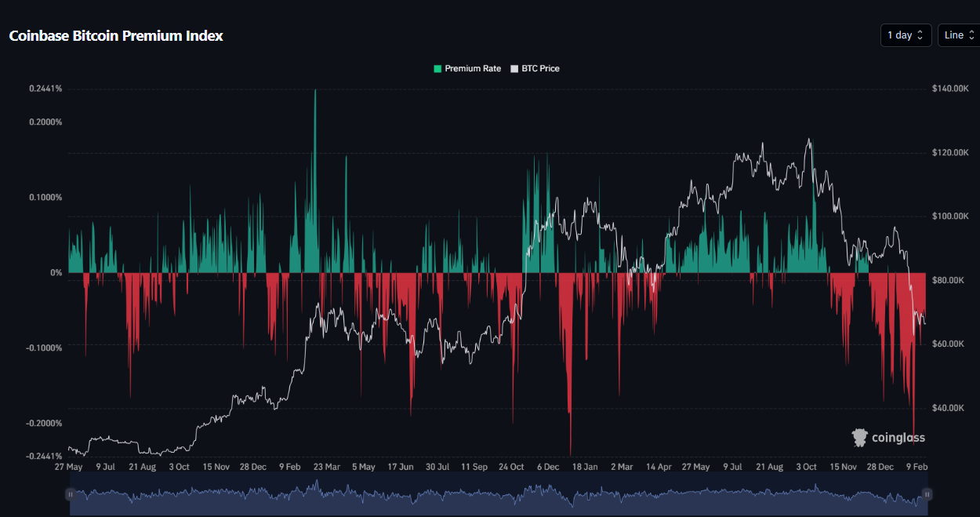Click the 18 Jan date axis label
Screen dimensions: 980x517
pos(585,467)
